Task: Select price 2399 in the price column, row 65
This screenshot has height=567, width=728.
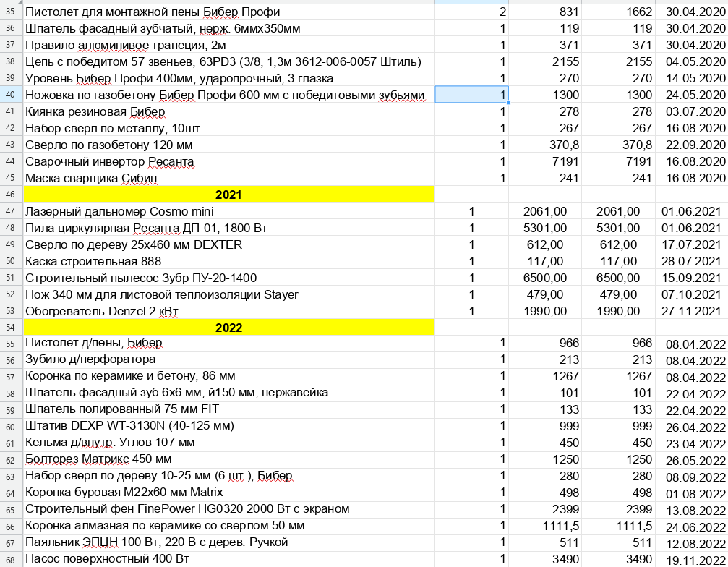Action: (545, 509)
